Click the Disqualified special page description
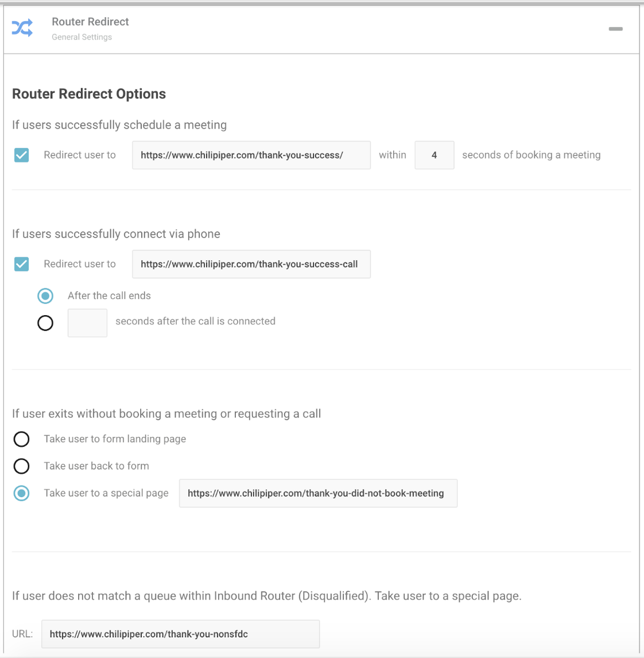Screen dimensions: 644x658 click(266, 596)
